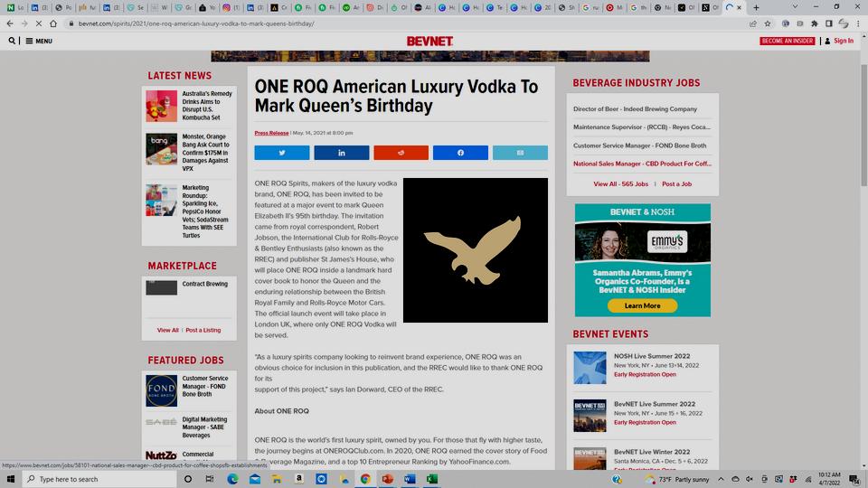Click the Post a Job link
Screen dimensions: 868x488
pos(676,183)
